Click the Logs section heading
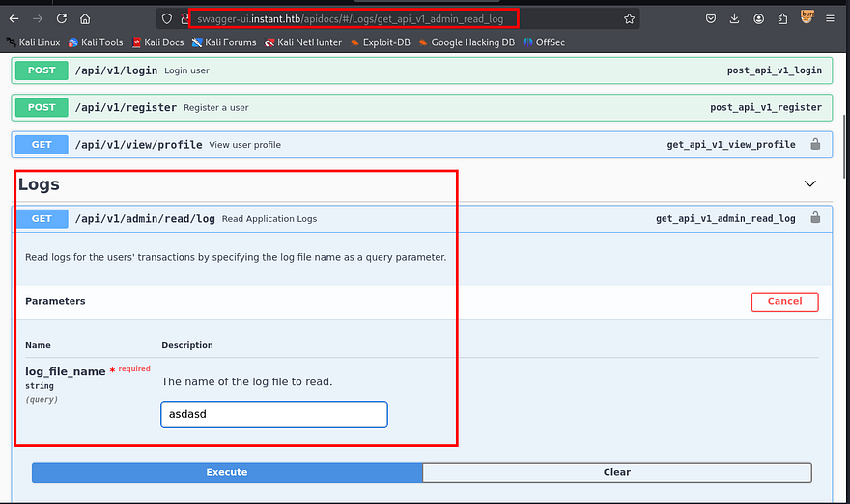 coord(39,184)
